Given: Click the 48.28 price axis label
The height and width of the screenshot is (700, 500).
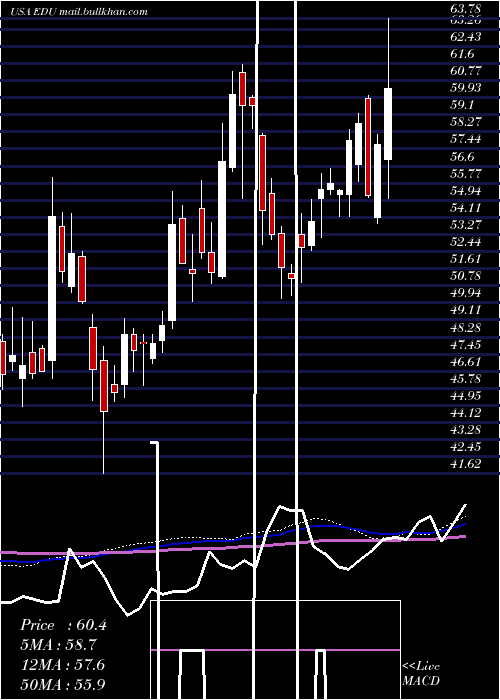Looking at the screenshot, I should click(x=466, y=327).
